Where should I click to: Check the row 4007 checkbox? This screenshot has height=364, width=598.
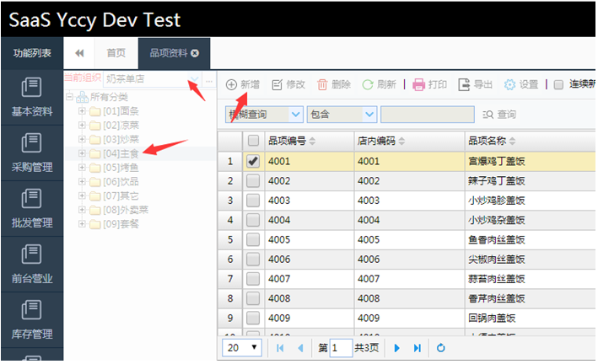click(x=253, y=279)
